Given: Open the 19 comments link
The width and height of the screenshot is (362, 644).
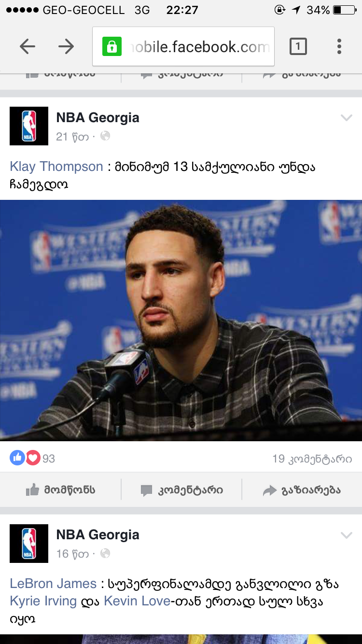Looking at the screenshot, I should (x=312, y=459).
